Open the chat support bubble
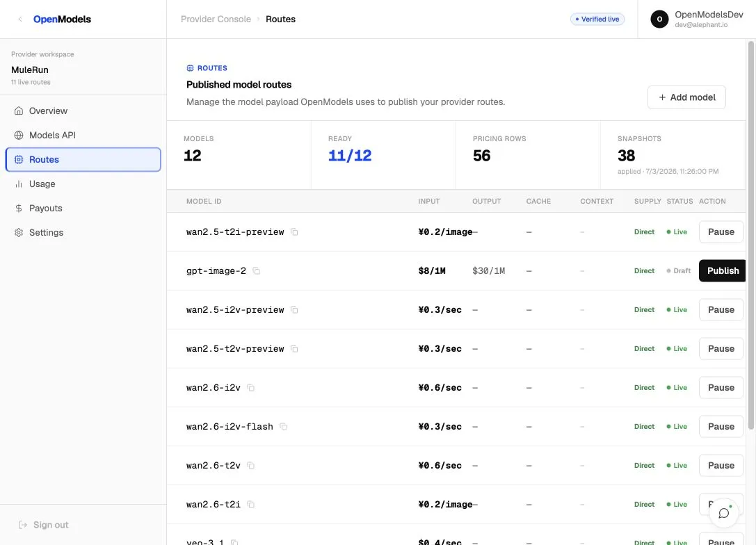The width and height of the screenshot is (756, 545). coord(724,513)
